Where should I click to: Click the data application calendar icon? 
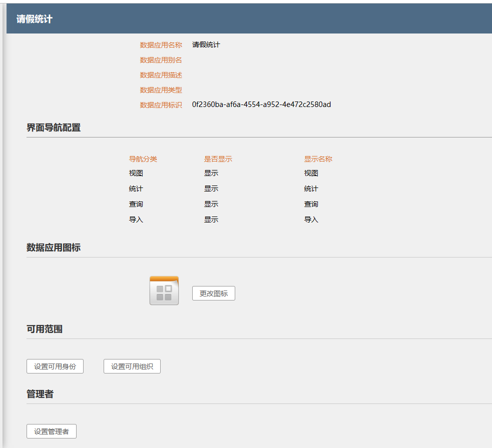164,290
